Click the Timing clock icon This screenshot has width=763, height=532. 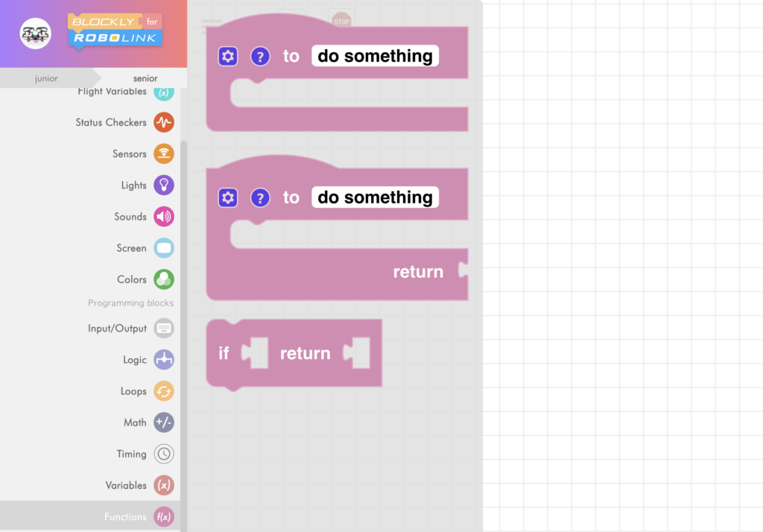click(164, 454)
